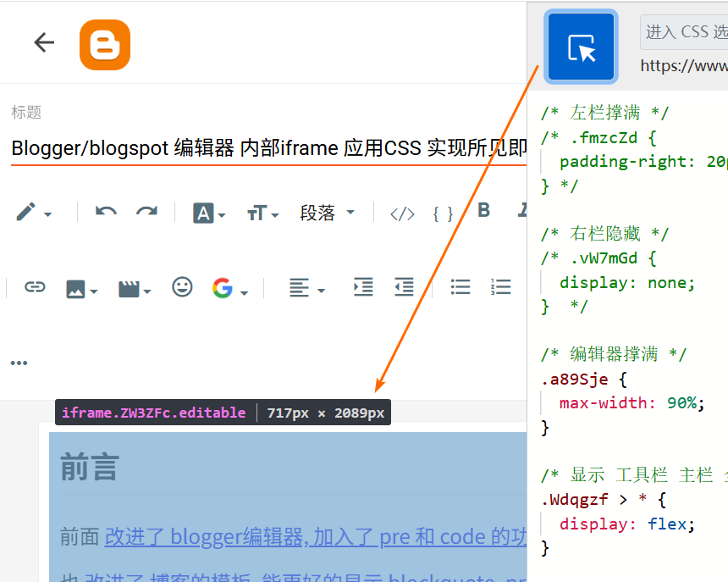The height and width of the screenshot is (582, 728).
Task: Toggle numbered list
Action: (x=501, y=286)
